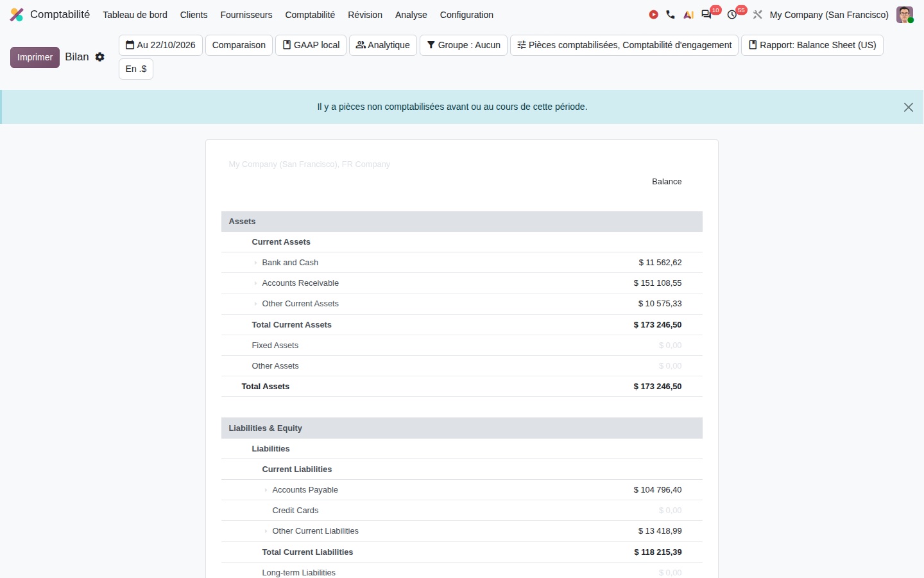The height and width of the screenshot is (578, 924).
Task: Open the Comptabilité menu item
Action: coord(310,15)
